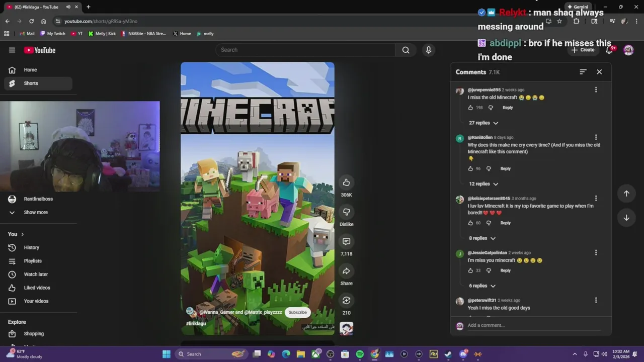Viewport: 644px width, 362px height.
Task: Open the My Twitch bookmark
Action: [x=53, y=34]
